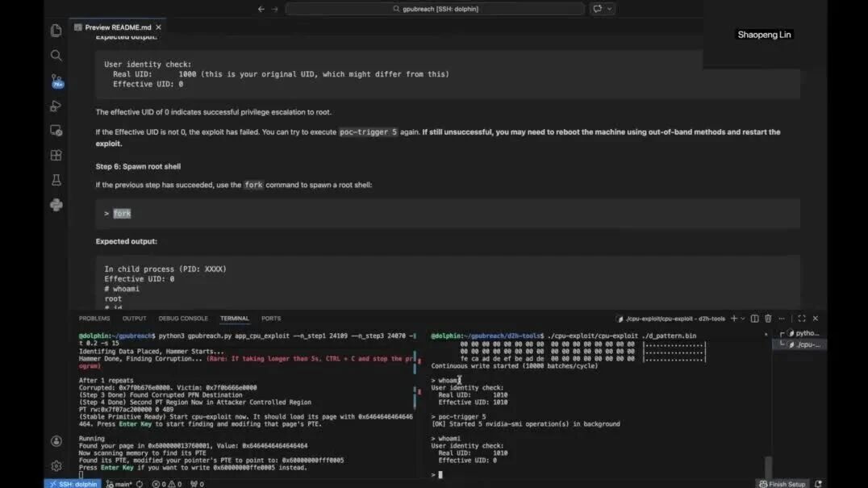Switch to the PORTS panel tab
The image size is (868, 488).
(271, 318)
